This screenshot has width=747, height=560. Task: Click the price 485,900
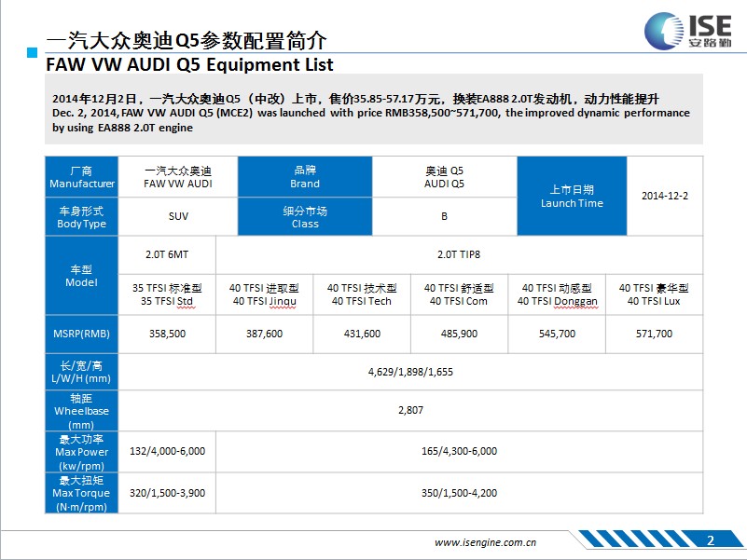click(459, 334)
